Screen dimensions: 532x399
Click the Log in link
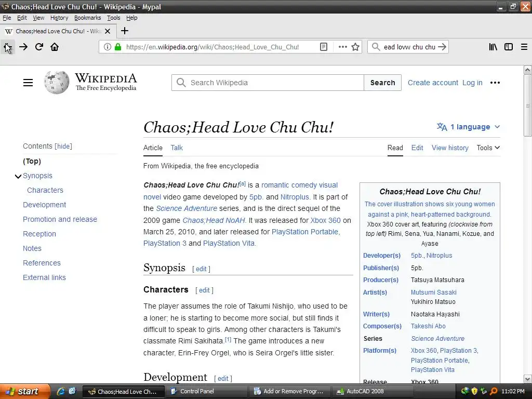472,83
